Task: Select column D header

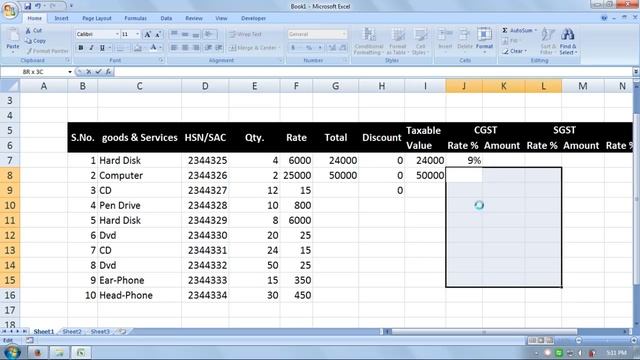Action: click(205, 86)
